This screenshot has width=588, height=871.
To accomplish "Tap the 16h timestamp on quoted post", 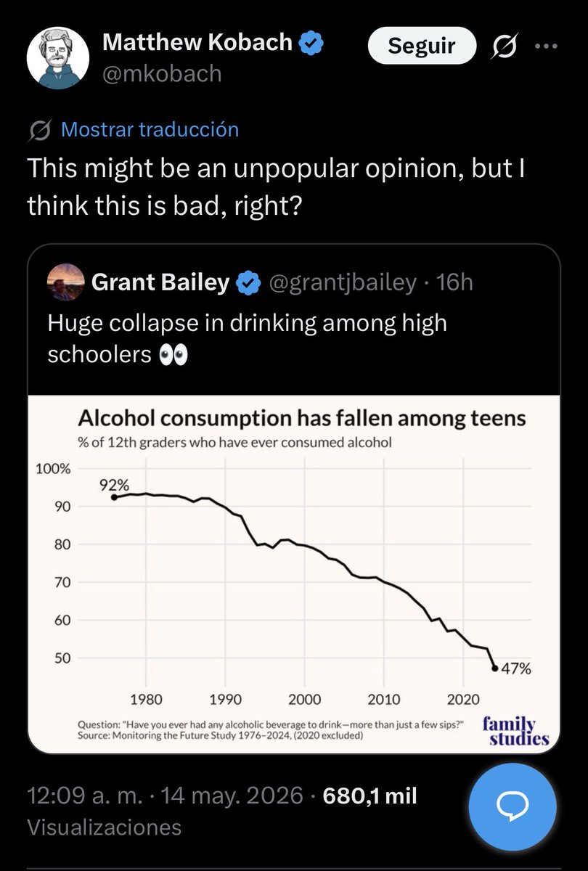I will coord(455,282).
